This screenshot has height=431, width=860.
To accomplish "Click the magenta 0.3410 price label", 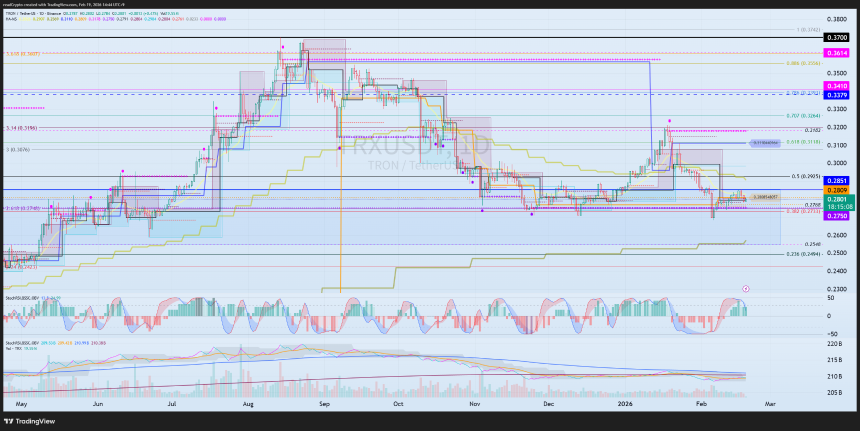I will [836, 86].
